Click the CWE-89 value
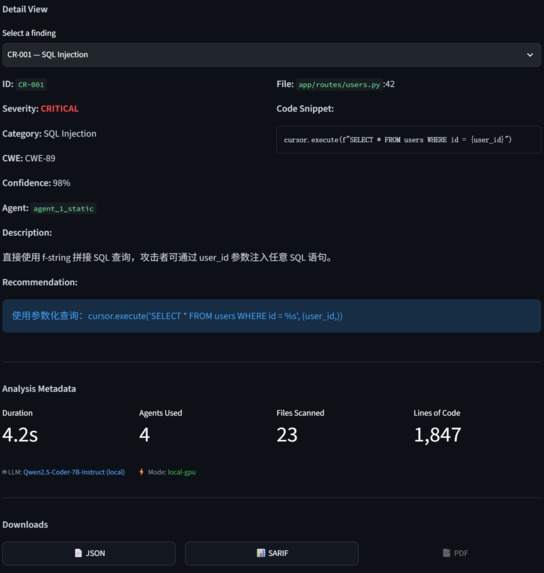 40,159
